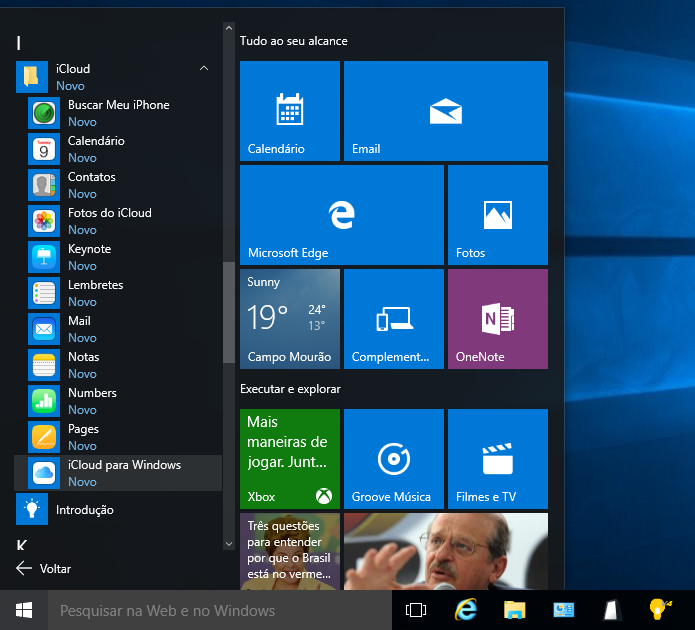
Task: Open the Mail envelope icon
Action: click(44, 329)
